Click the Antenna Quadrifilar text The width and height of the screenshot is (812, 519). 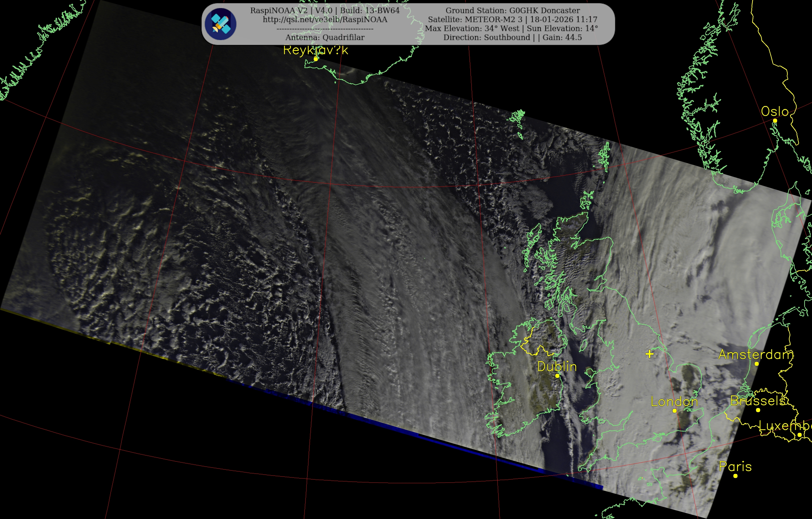pos(325,38)
